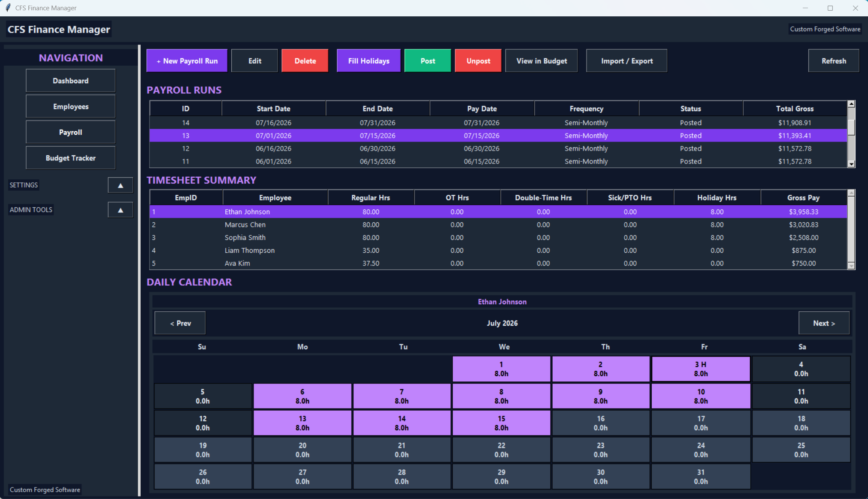This screenshot has width=868, height=499.
Task: Select Sophia Smith timesheet row
Action: (498, 237)
